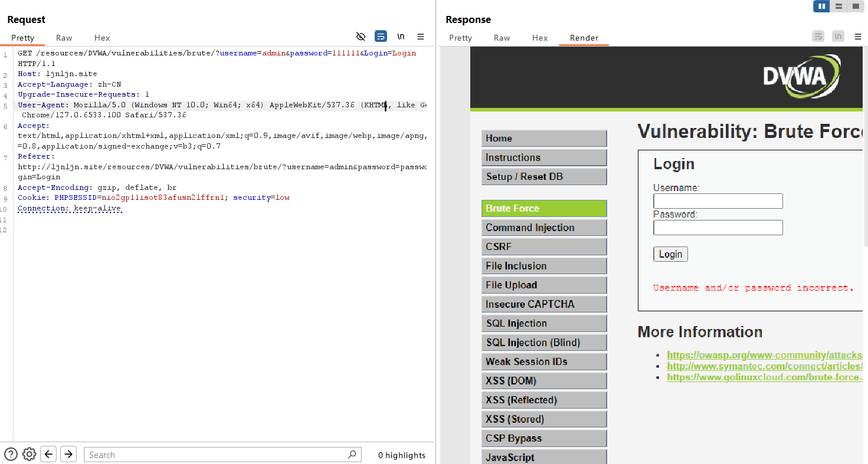Click the Response render vertical scrollbar
Viewport: 868px width, 464px height.
click(x=865, y=147)
